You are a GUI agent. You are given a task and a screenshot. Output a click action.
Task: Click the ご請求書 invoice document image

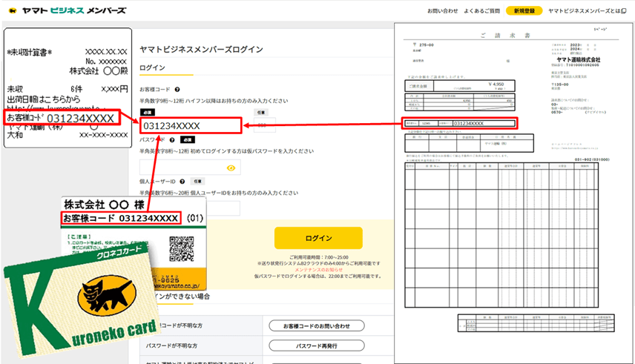click(x=513, y=193)
